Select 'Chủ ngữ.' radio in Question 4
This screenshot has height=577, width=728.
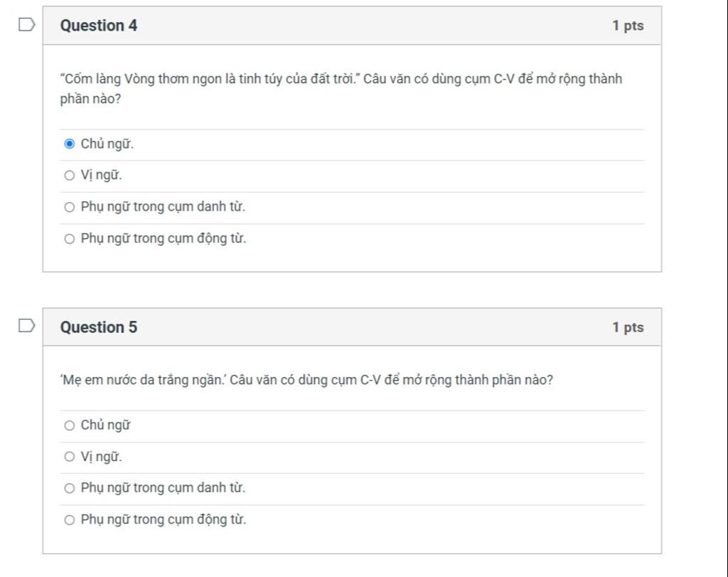click(69, 144)
